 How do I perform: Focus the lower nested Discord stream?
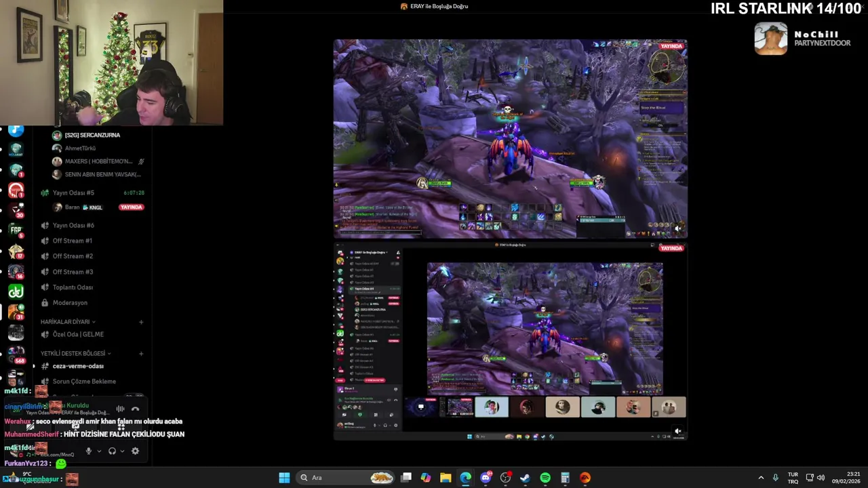coord(511,342)
